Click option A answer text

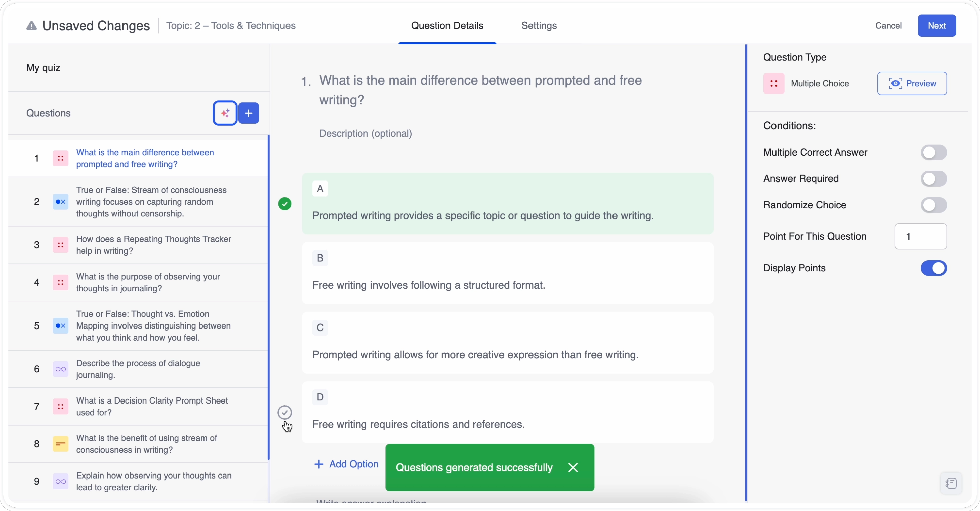click(483, 216)
